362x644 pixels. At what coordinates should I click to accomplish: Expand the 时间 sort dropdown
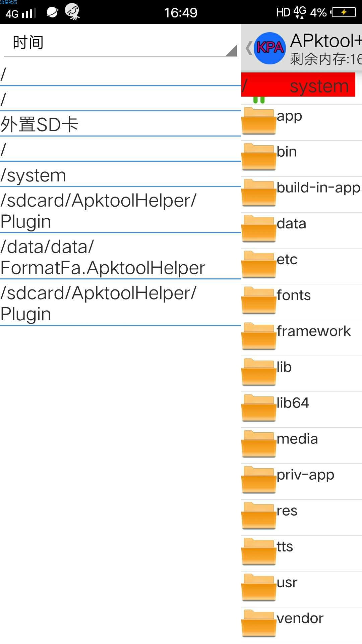121,43
